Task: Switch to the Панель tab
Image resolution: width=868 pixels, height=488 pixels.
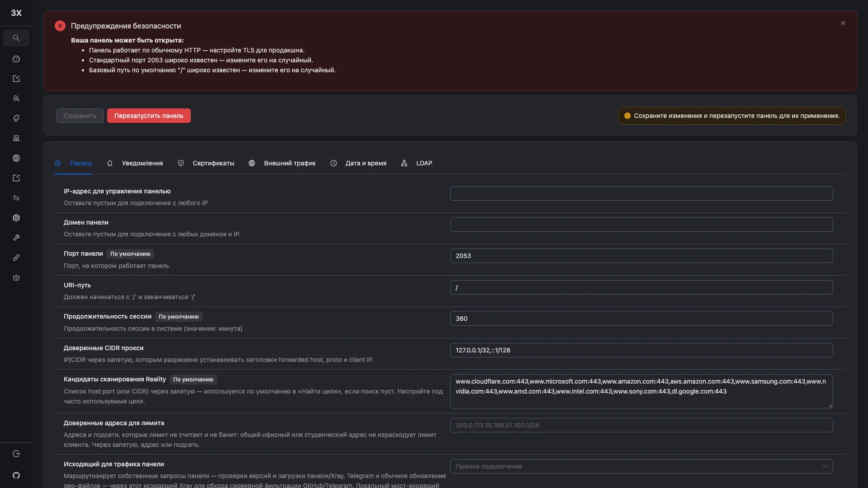Action: [73, 163]
